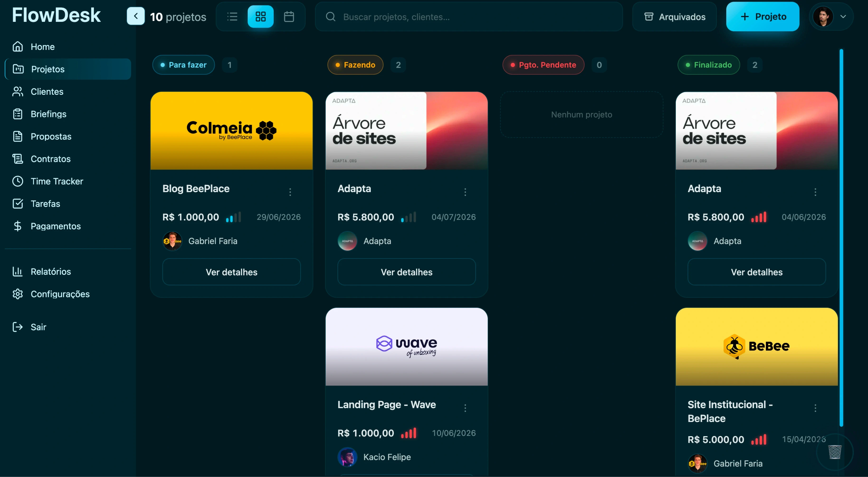
Task: Click the red priority bars on Site Institucional
Action: [x=759, y=439]
